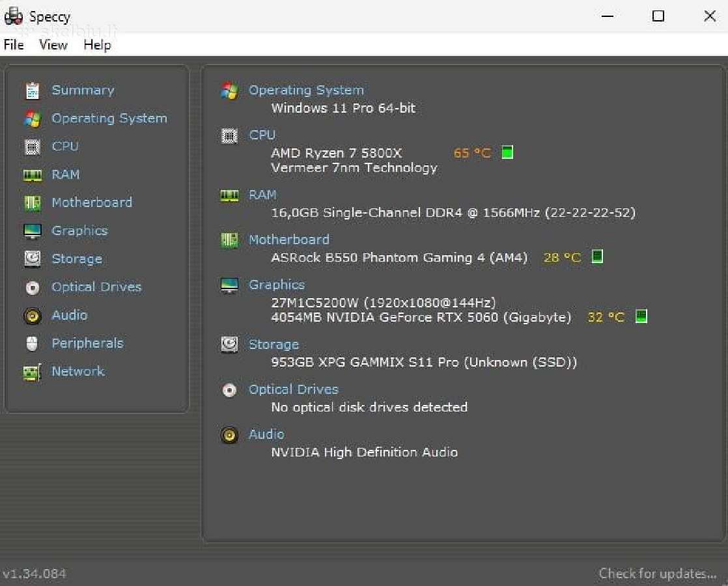Click the Windows flag icon in summary panel

tap(229, 91)
